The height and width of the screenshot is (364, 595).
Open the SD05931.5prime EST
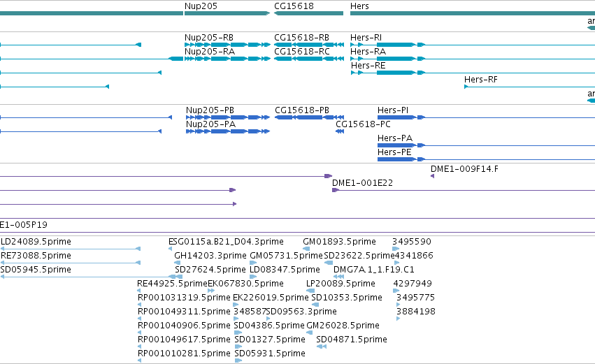(270, 354)
